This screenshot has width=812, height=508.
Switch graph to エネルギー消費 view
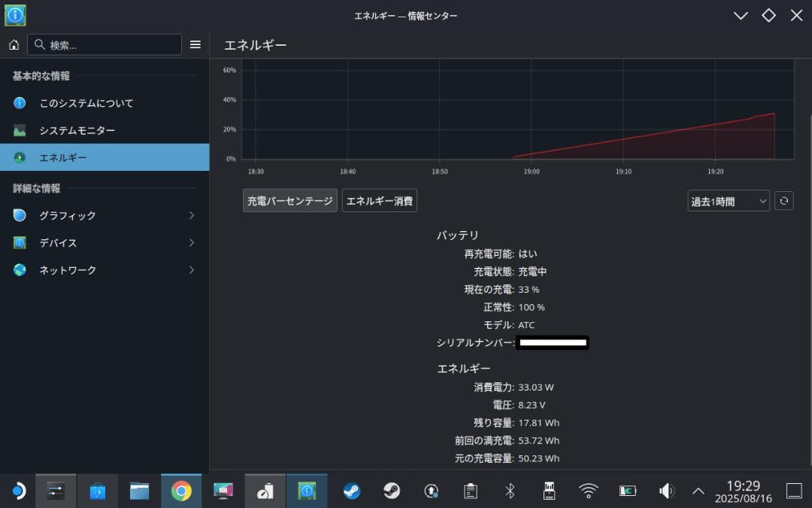[380, 200]
